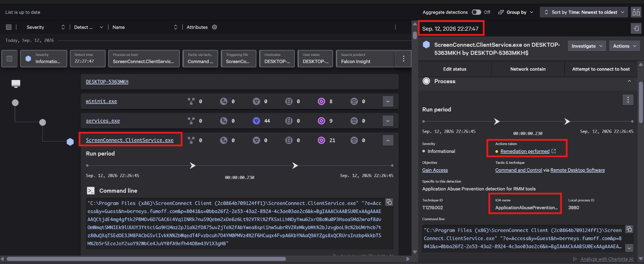644x264 pixels.
Task: Click ScreenConnect row disk operations icon
Action: click(289, 140)
